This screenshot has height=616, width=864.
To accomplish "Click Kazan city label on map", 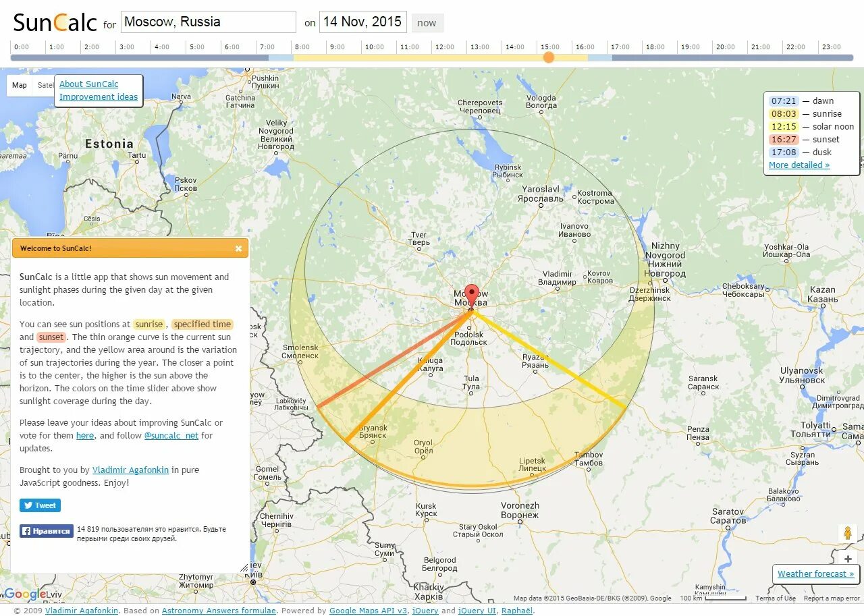I will point(822,294).
